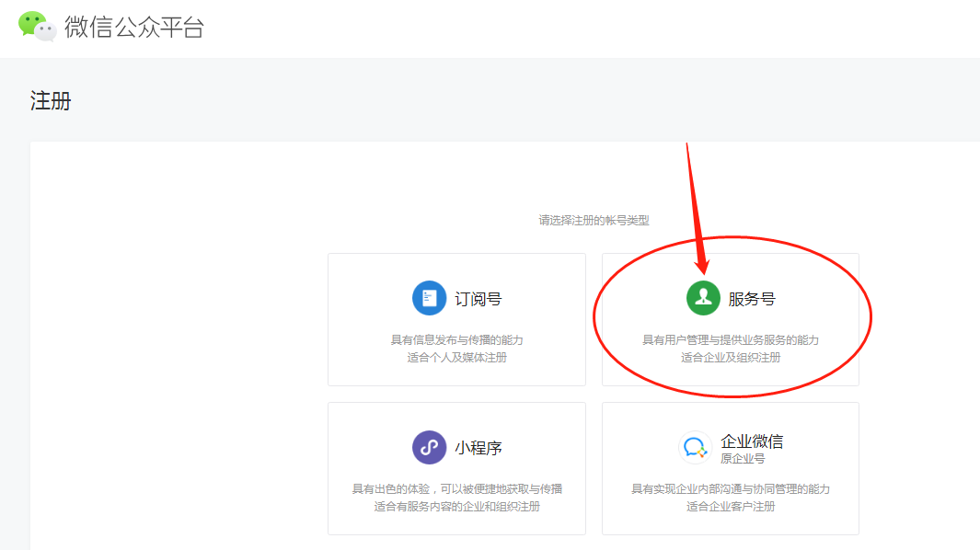980x550 pixels.
Task: Choose the 服务号 account type title
Action: pos(752,299)
